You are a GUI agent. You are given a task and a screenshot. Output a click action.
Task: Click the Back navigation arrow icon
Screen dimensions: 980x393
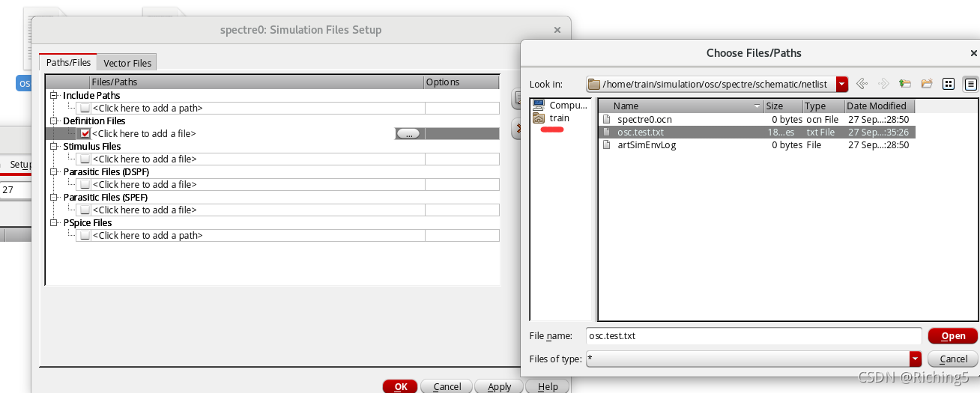862,84
